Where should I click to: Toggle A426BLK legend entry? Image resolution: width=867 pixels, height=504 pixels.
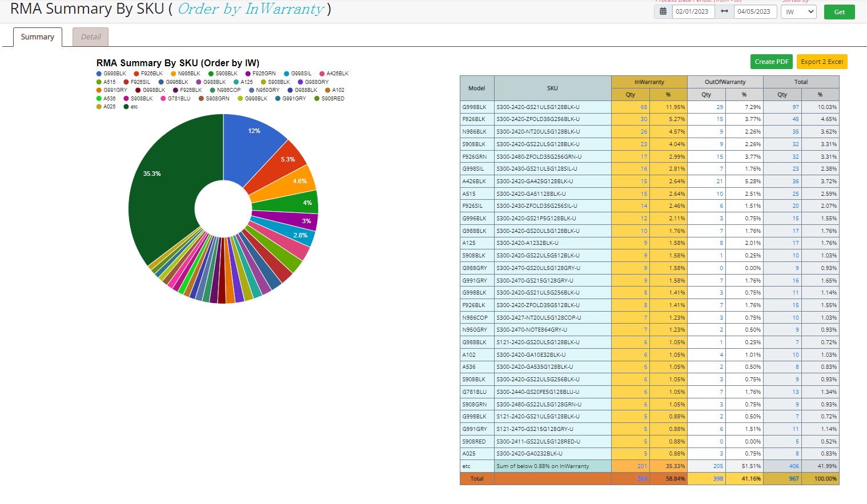coord(334,74)
